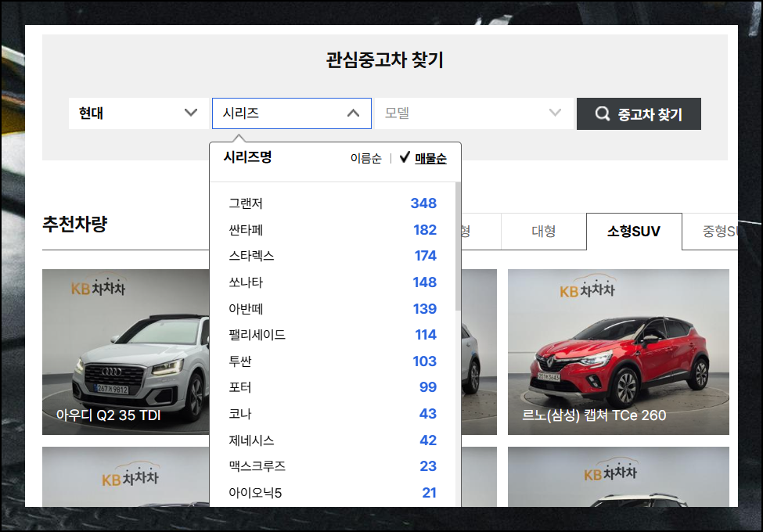
Task: Click the 중고차 찾기 search button
Action: click(639, 113)
